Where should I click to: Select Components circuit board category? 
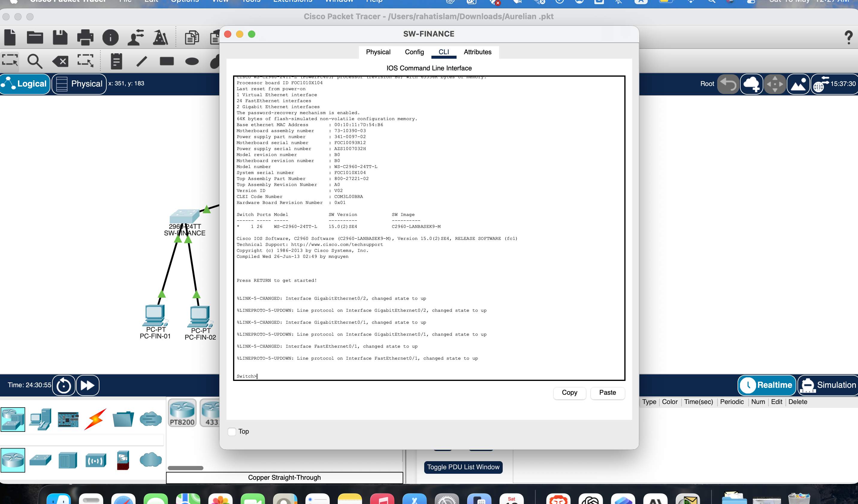click(68, 419)
